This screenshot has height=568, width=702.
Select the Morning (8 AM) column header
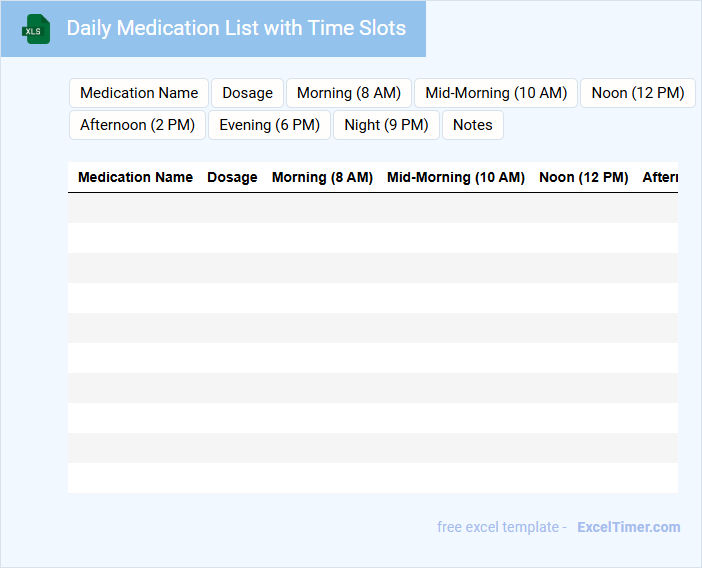(322, 177)
